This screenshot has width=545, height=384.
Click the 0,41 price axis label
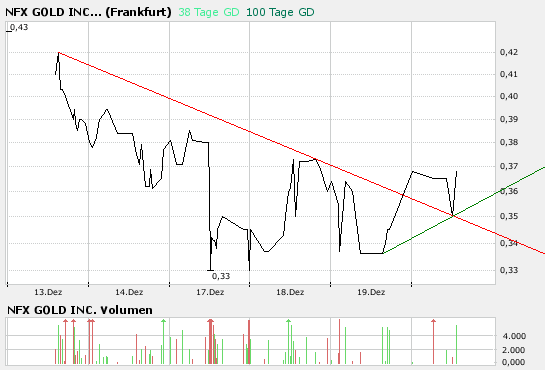pyautogui.click(x=509, y=74)
